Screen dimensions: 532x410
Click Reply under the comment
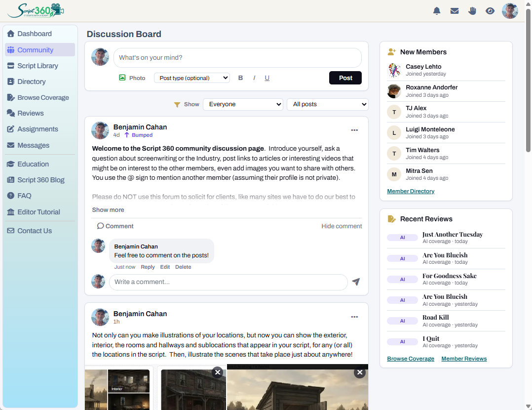[148, 267]
